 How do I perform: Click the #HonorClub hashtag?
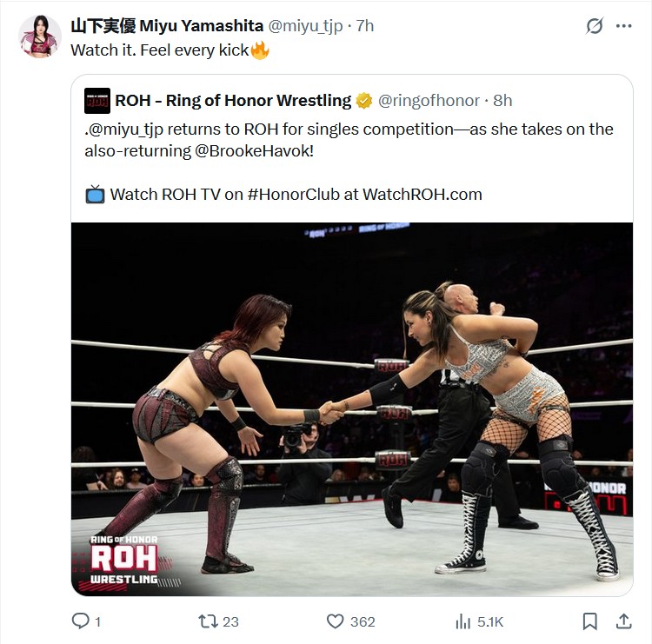pos(294,195)
